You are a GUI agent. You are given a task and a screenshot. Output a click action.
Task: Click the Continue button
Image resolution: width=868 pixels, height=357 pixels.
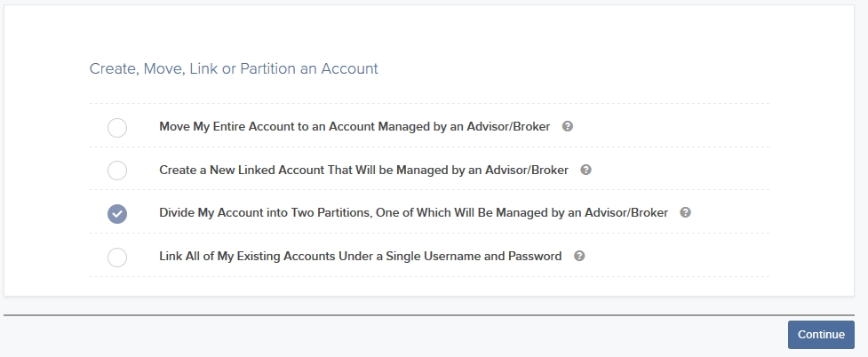point(821,334)
